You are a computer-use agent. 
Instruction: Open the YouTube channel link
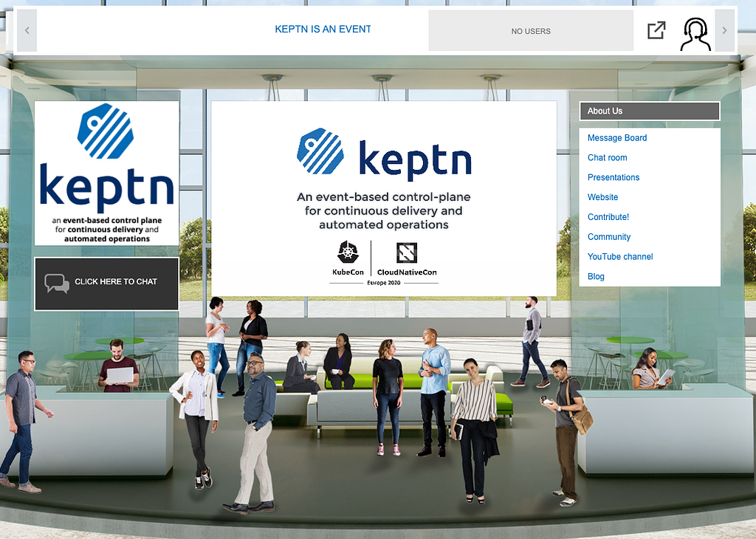(x=620, y=256)
